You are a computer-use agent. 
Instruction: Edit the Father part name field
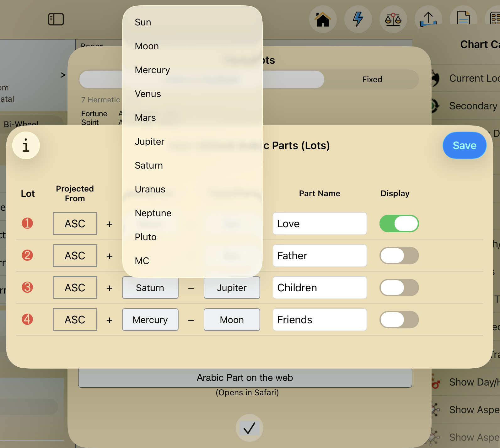coord(320,256)
